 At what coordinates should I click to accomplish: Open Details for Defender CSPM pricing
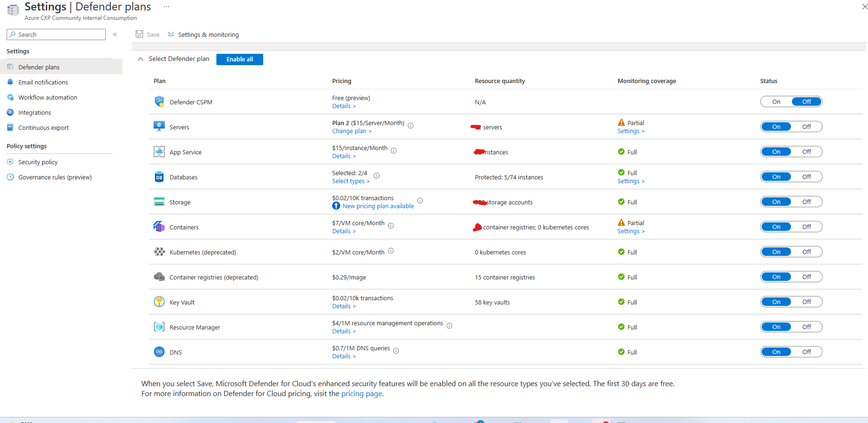344,106
